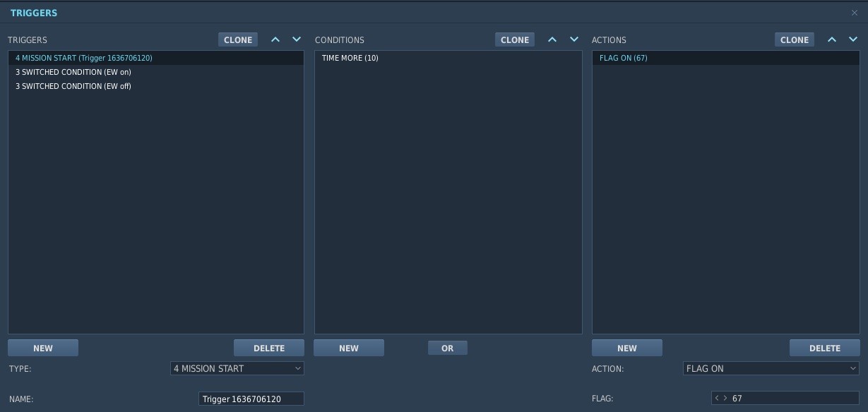Select the SWITCHED CONDITION (EW on) trigger
This screenshot has height=412, width=868.
(156, 72)
